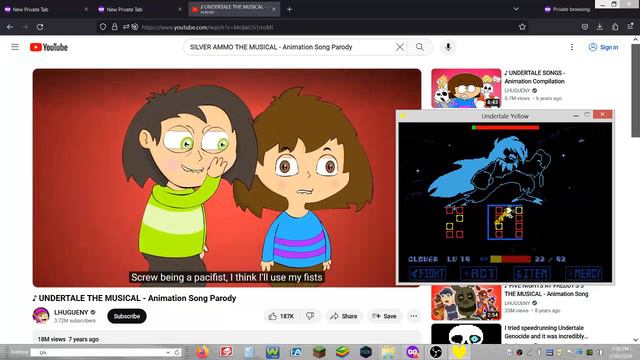Open the Pocket save icon
Image resolution: width=640 pixels, height=360 pixels.
(585, 27)
